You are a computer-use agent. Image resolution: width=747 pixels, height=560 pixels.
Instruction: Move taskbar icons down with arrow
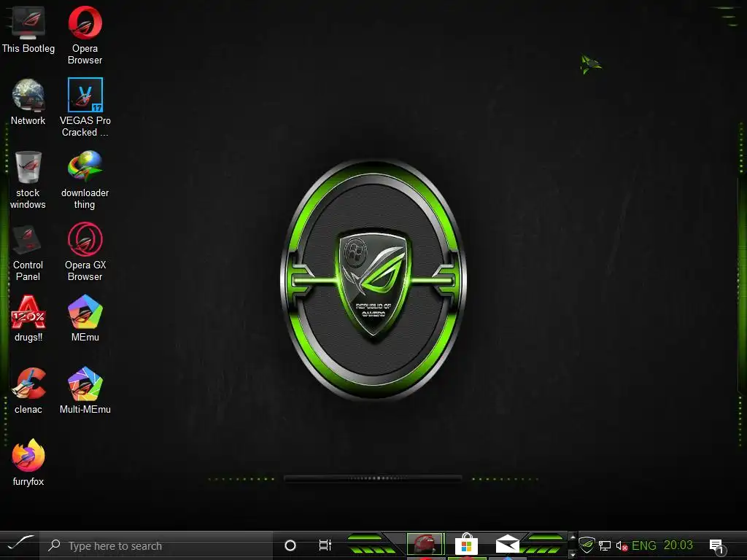[x=572, y=555]
